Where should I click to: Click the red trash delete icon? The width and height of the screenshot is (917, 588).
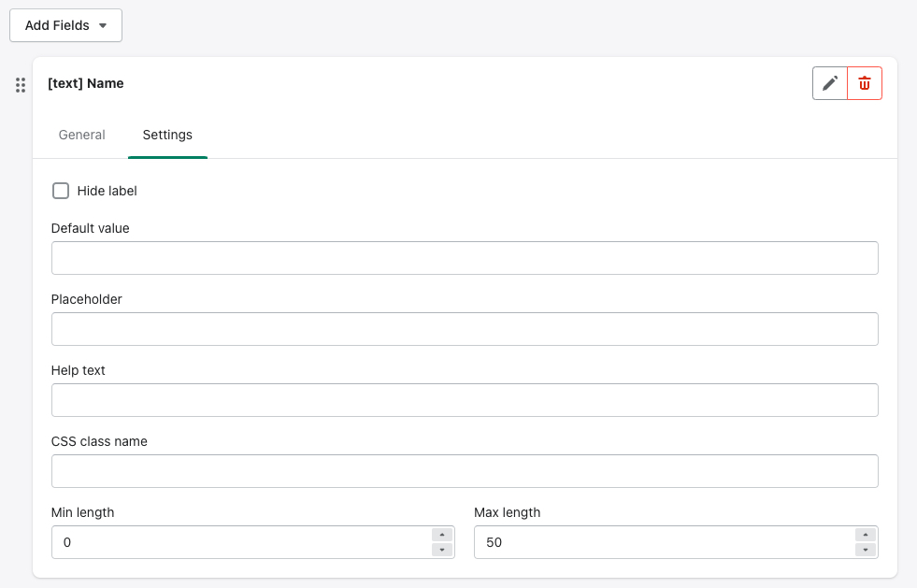[865, 83]
